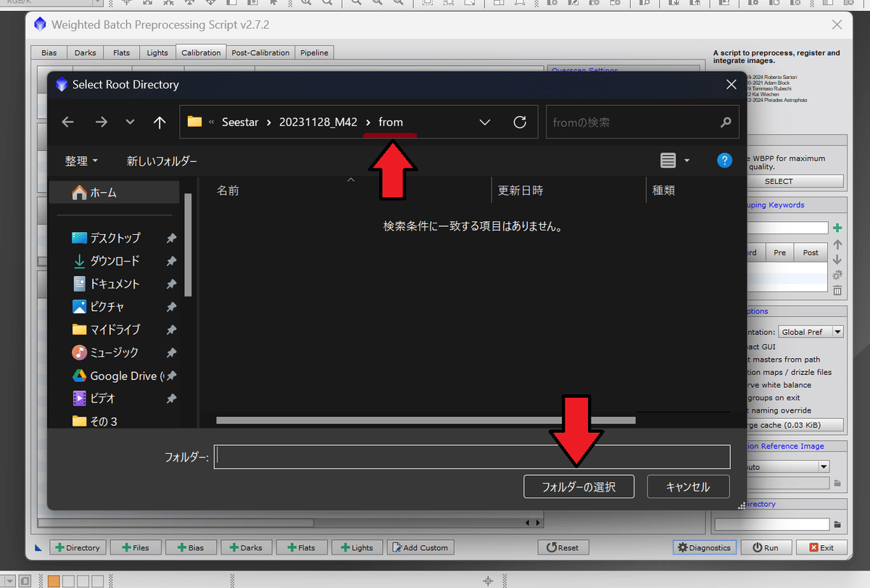Go up one folder level
The width and height of the screenshot is (870, 588).
click(x=160, y=123)
